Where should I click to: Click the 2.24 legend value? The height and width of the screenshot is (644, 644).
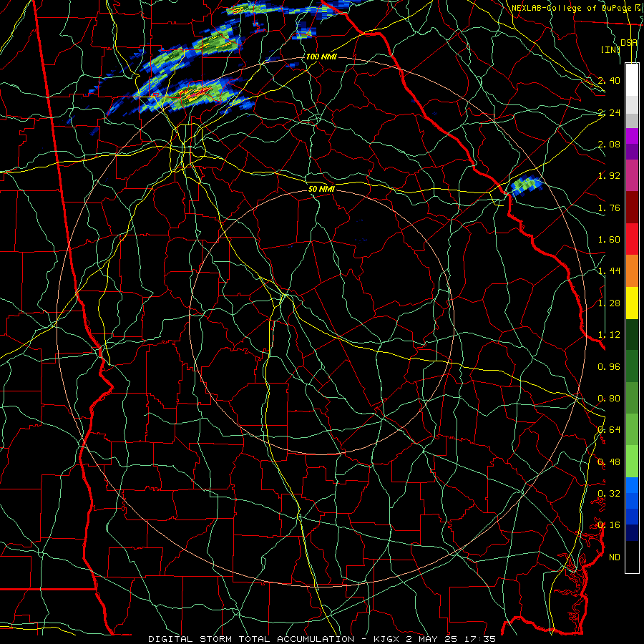coord(609,112)
